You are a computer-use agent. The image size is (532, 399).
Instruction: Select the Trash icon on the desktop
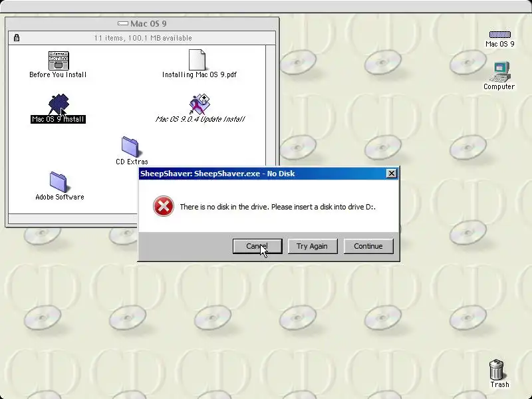[x=497, y=370]
